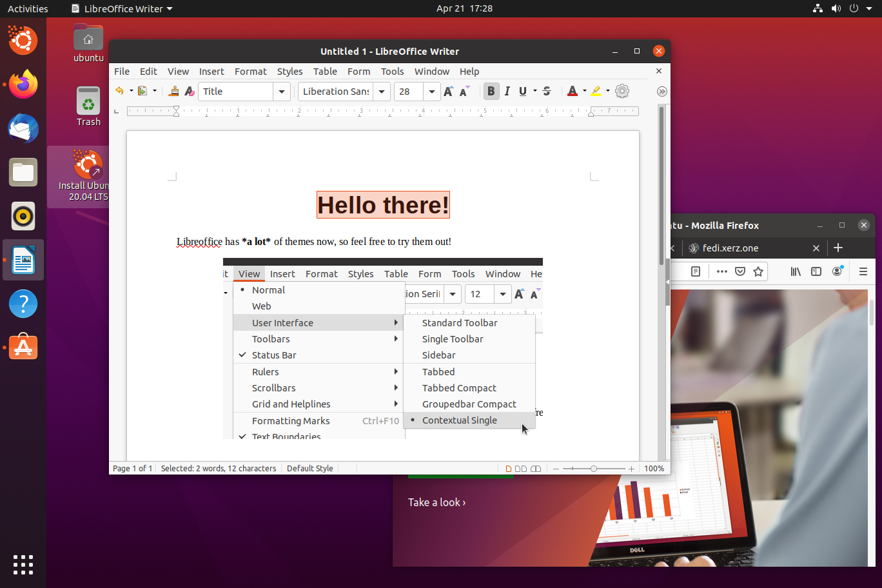Open the gear settings icon in toolbar

622,92
